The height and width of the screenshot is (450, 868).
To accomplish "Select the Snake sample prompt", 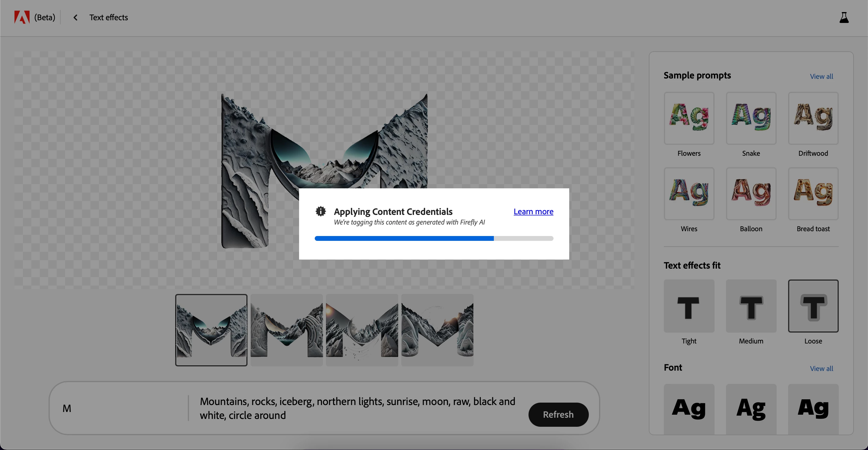I will [x=751, y=118].
